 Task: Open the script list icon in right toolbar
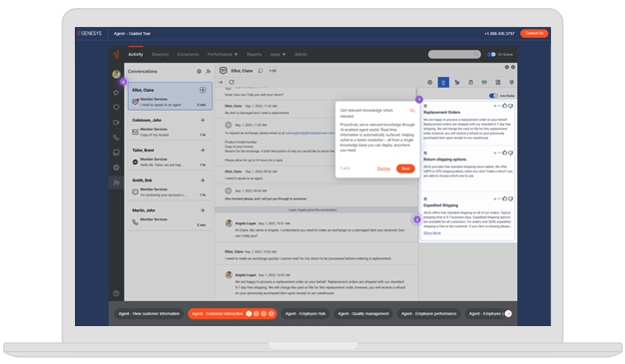[498, 82]
